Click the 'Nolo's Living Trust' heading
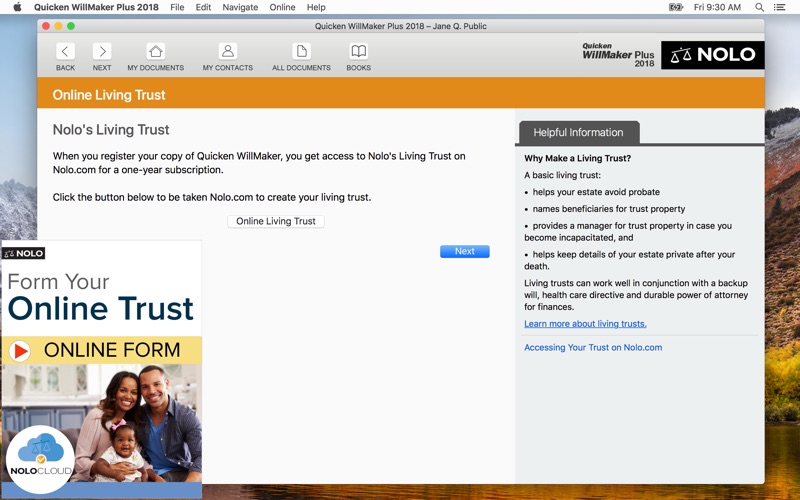Screen dimensions: 800x500 coord(111,130)
